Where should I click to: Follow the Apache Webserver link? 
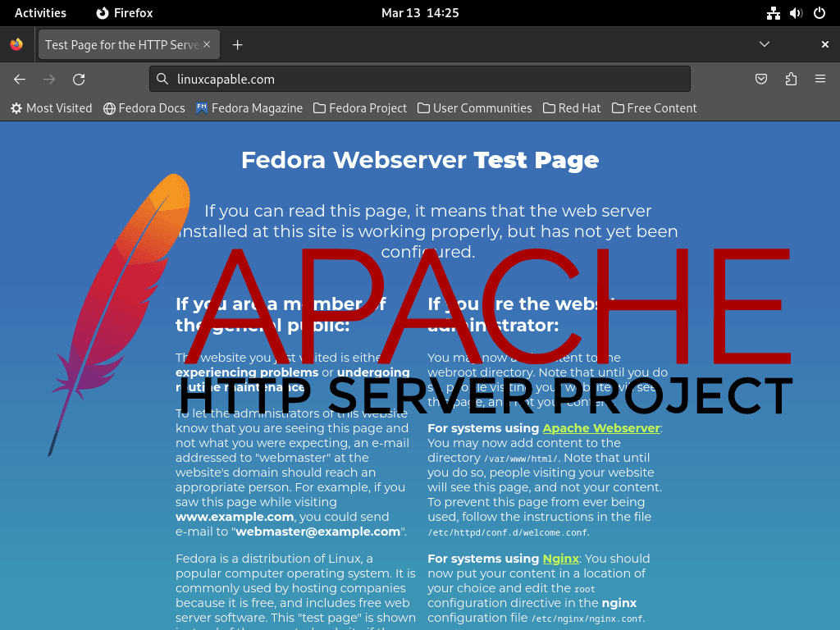tap(601, 428)
